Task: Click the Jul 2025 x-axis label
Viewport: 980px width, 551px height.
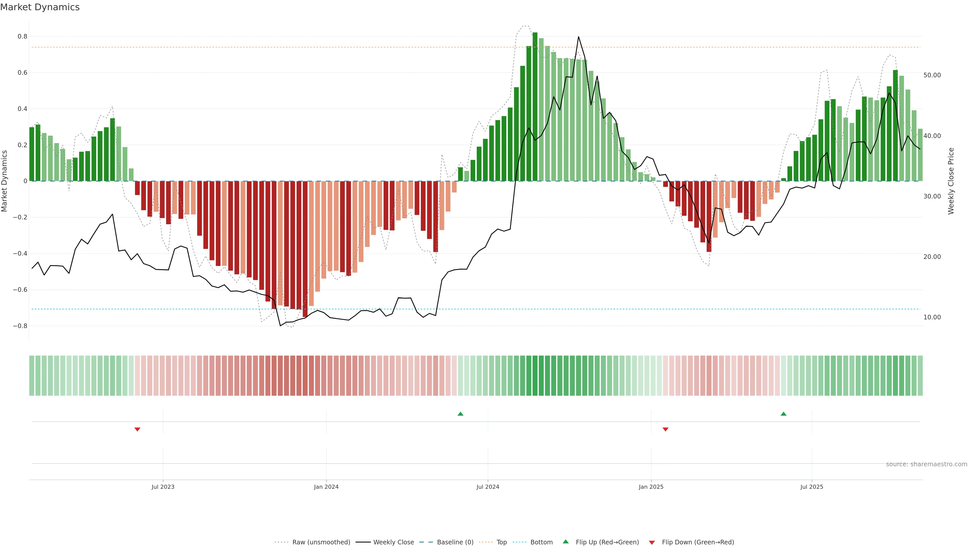Action: pyautogui.click(x=812, y=487)
